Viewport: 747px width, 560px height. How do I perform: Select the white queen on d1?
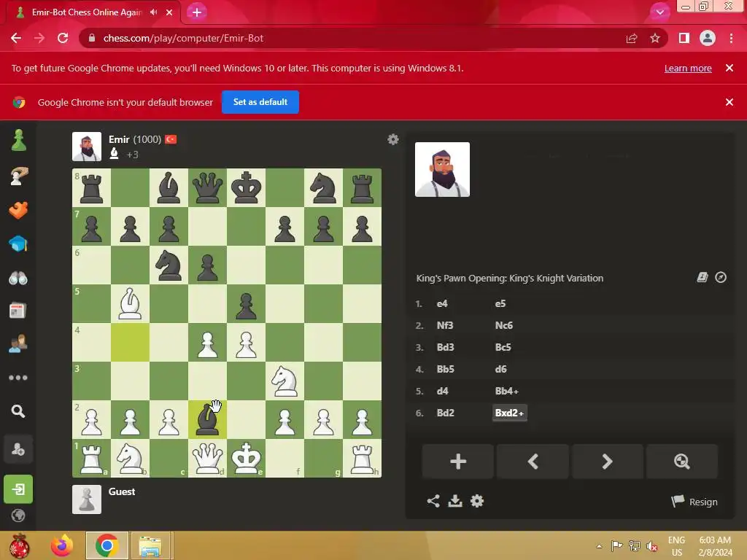coord(207,458)
